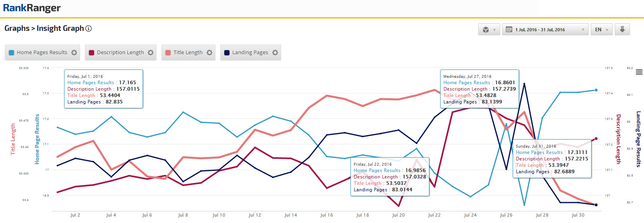Click the RankRanger logo
Image resolution: width=644 pixels, height=223 pixels.
pyautogui.click(x=32, y=8)
